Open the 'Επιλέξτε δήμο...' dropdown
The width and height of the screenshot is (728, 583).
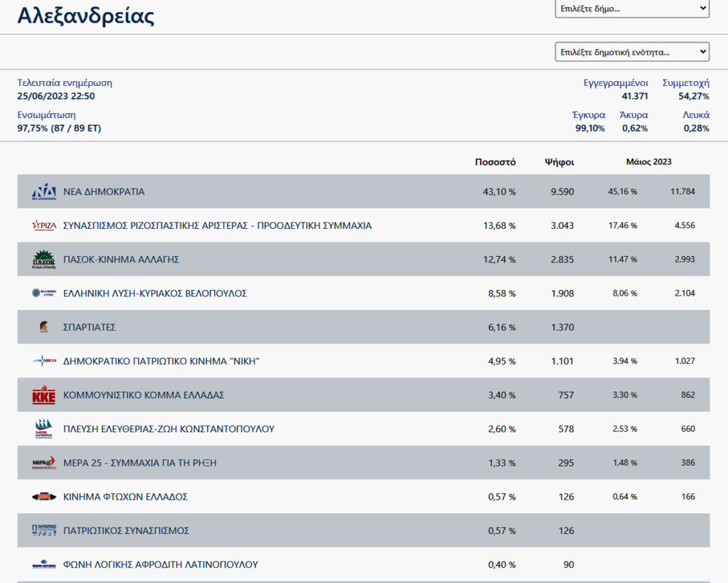pyautogui.click(x=632, y=9)
